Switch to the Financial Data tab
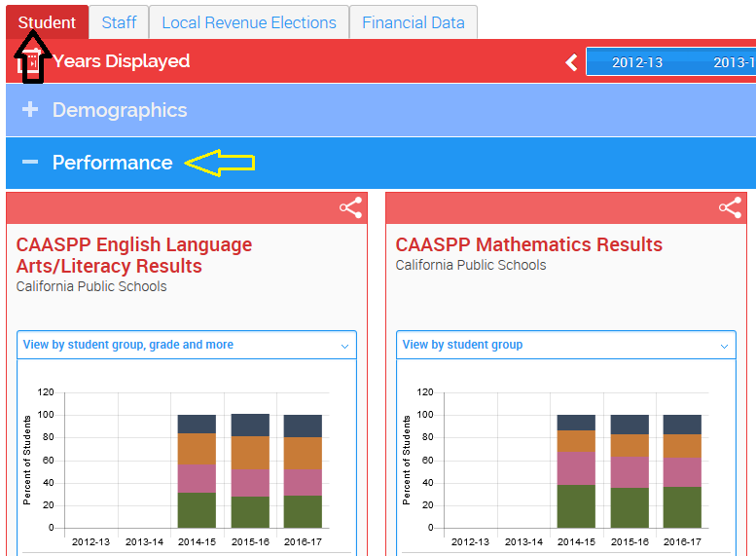 413,22
